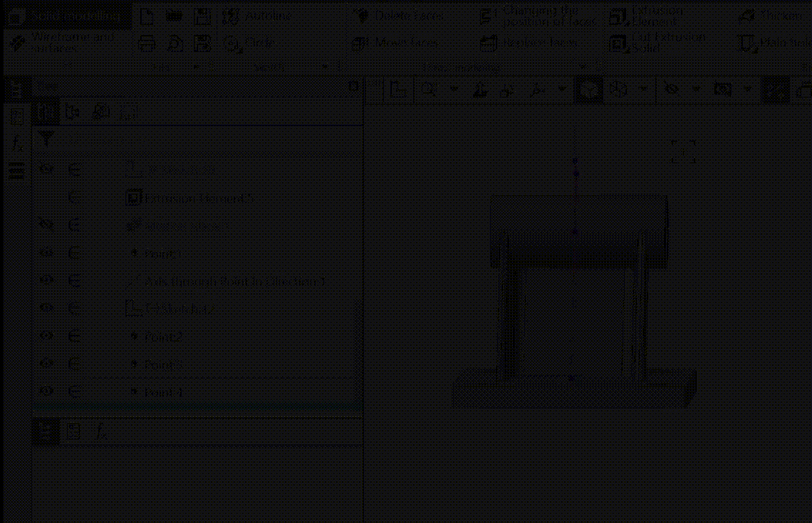Toggle visibility eye for Point:1
The width and height of the screenshot is (812, 523).
pos(47,253)
